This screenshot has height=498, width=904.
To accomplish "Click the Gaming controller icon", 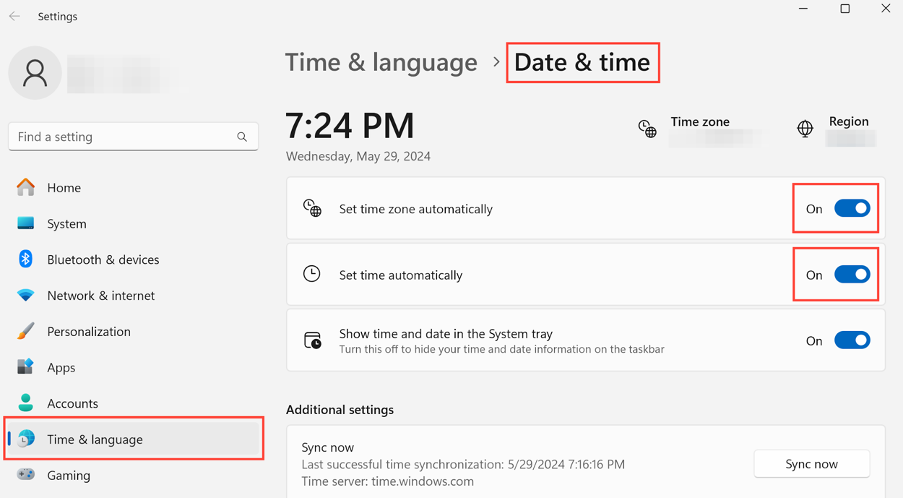I will (x=25, y=474).
